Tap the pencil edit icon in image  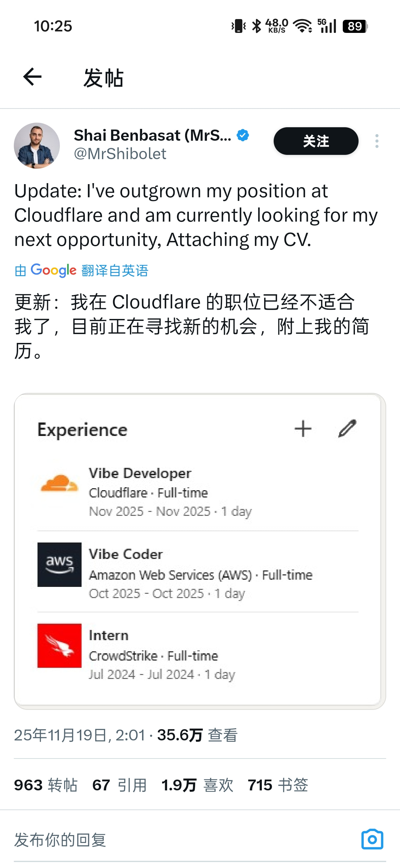click(x=347, y=429)
